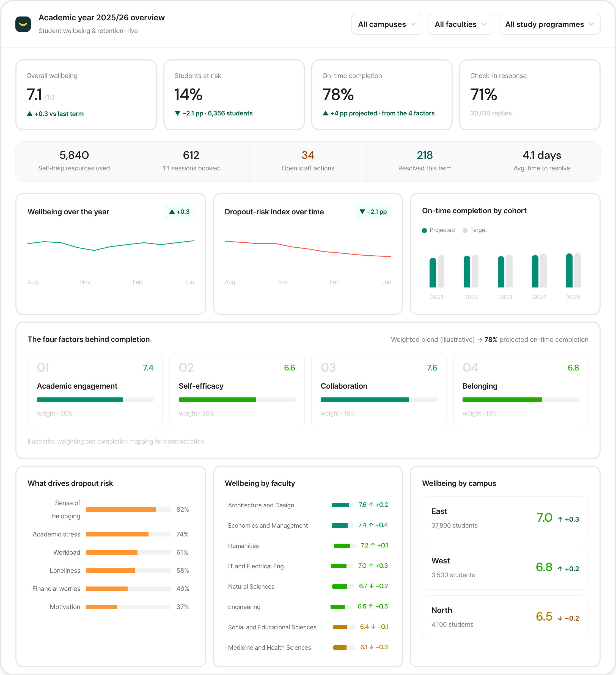Screen dimensions: 616x675
Task: Click the Financial worries 49% bar
Action: [x=128, y=589]
